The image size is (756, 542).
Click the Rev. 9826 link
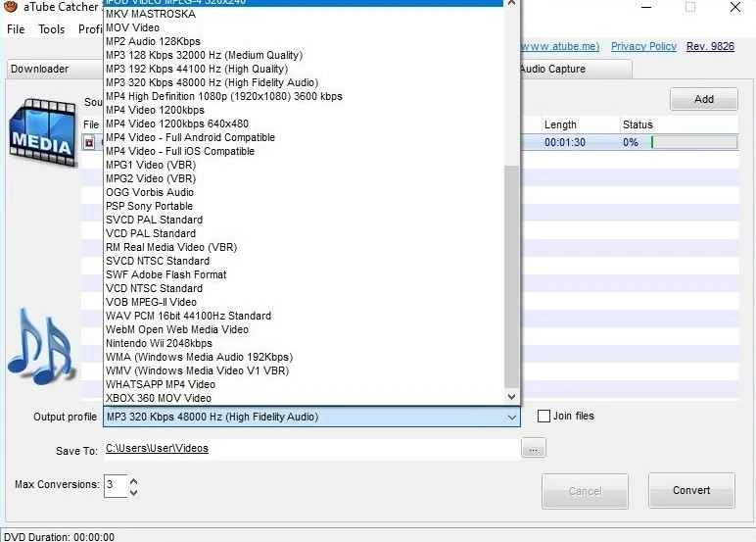coord(710,46)
